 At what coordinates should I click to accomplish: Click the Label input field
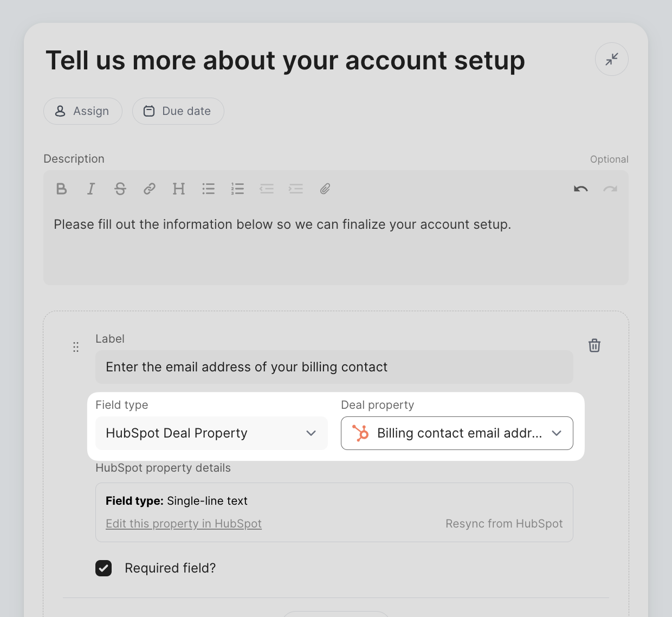point(334,367)
